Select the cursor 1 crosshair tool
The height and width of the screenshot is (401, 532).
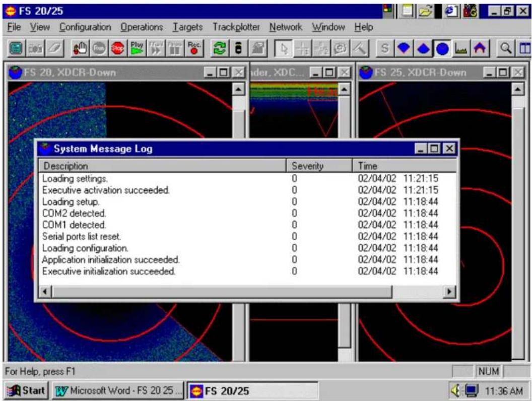[302, 48]
